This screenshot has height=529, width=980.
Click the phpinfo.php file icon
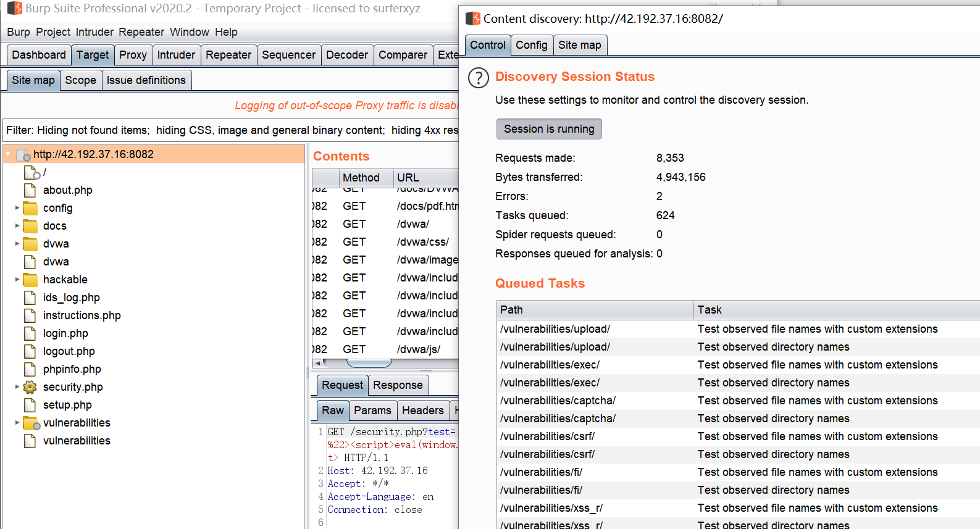[x=30, y=369]
